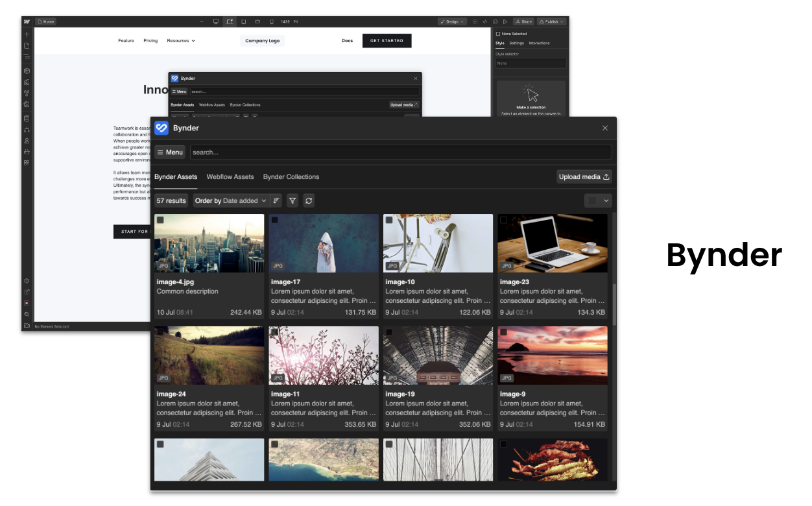Viewport: 812px width, 506px height.
Task: Click GET STARTED button on the canvas
Action: coord(387,41)
